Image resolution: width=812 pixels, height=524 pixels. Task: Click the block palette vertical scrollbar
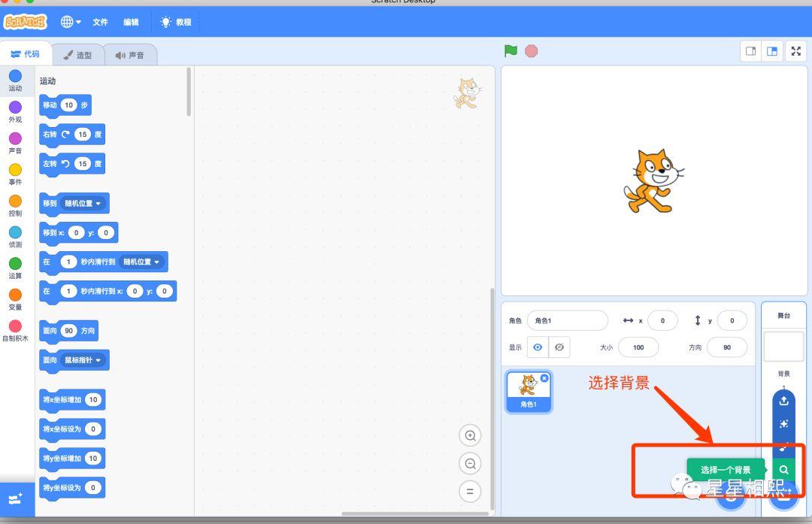189,92
